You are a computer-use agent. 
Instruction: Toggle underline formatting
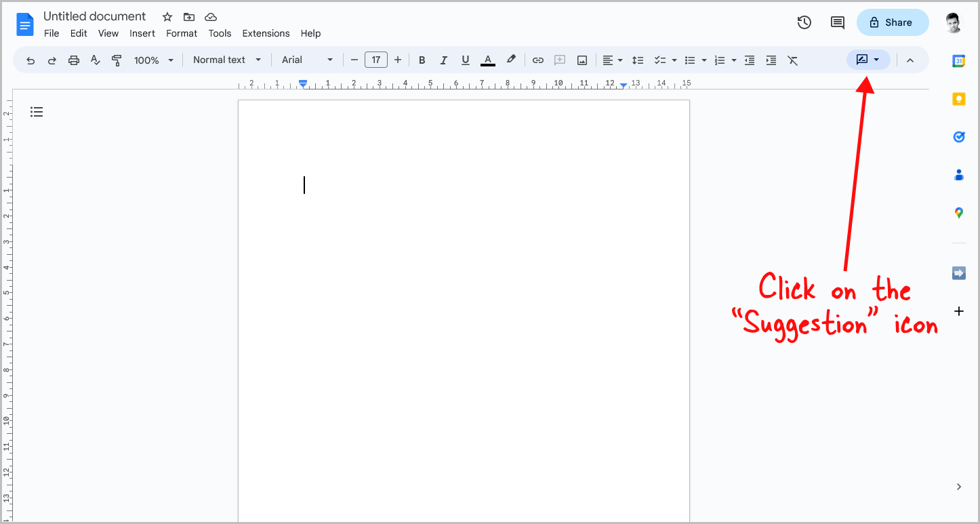pyautogui.click(x=465, y=60)
